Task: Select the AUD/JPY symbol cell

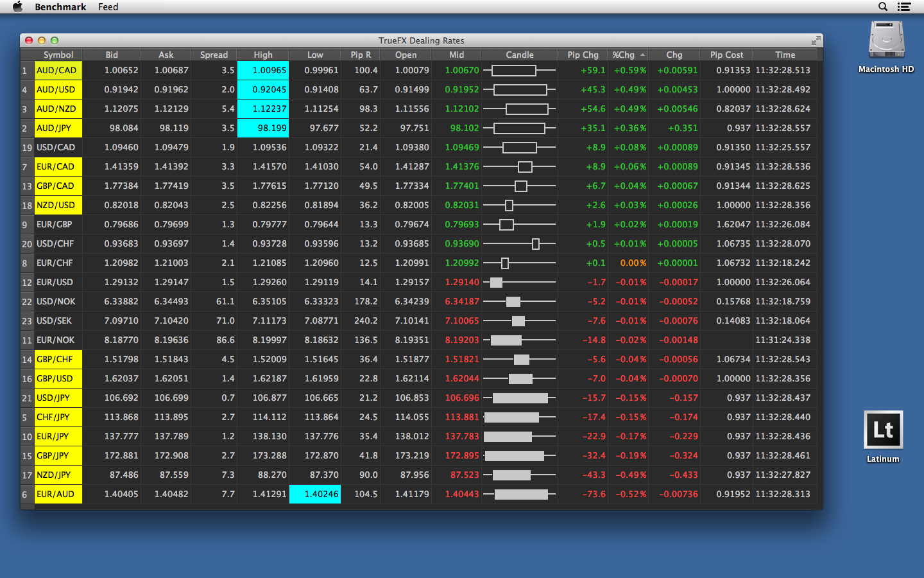Action: click(58, 128)
